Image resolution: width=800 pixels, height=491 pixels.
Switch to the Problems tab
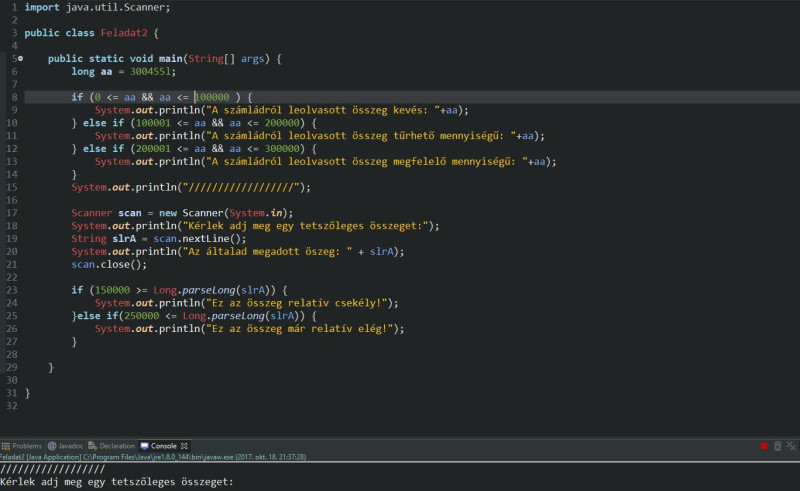(22, 446)
